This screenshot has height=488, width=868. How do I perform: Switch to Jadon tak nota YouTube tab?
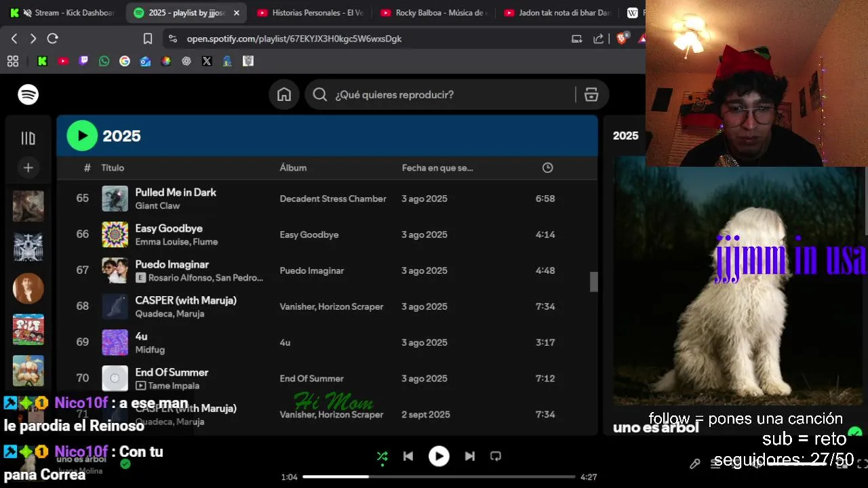[557, 13]
